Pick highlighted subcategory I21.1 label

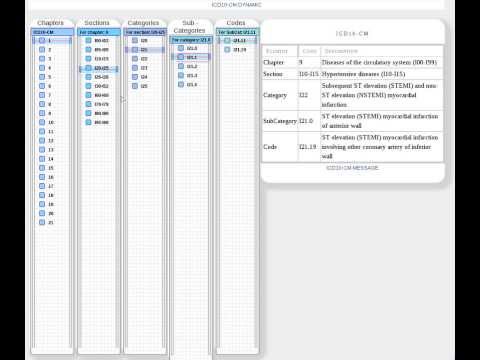point(192,57)
